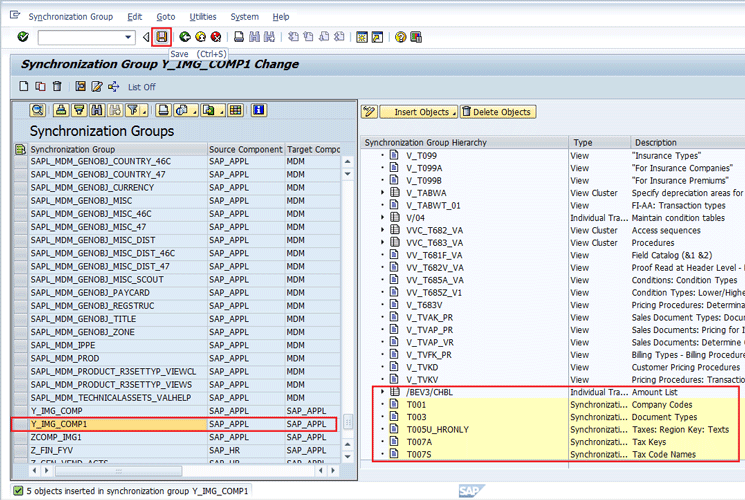Click the Create new document icon
Viewport: 745px width, 500px height.
tap(24, 87)
